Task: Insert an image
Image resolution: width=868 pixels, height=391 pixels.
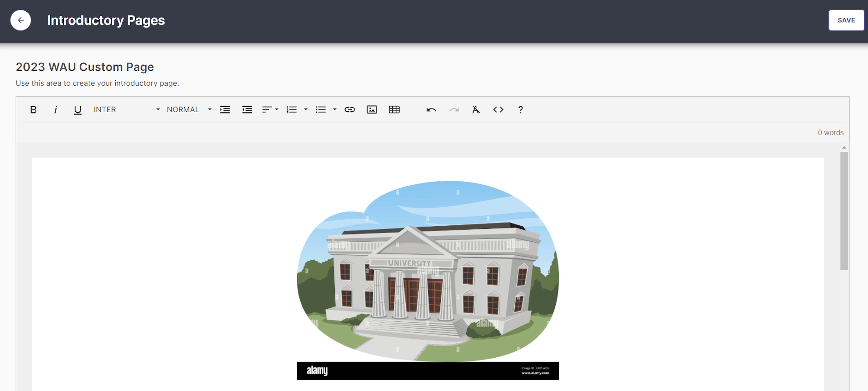Action: coord(372,110)
